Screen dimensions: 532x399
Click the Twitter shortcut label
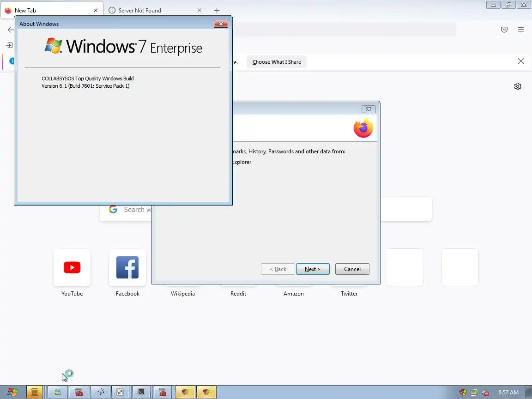tap(349, 294)
